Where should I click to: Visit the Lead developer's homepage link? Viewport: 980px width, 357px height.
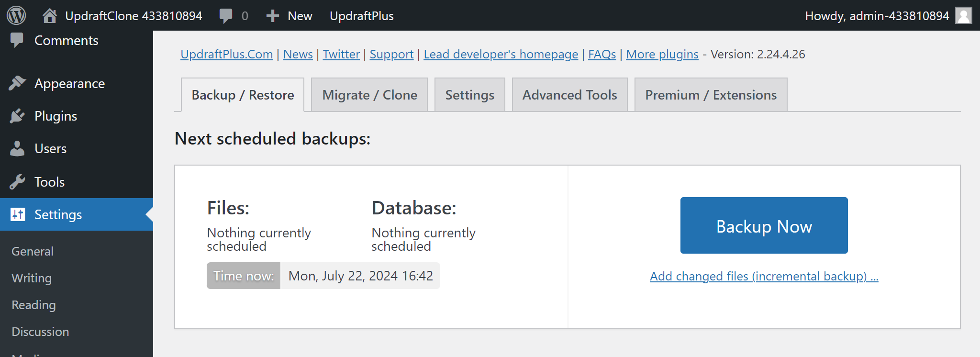tap(501, 54)
